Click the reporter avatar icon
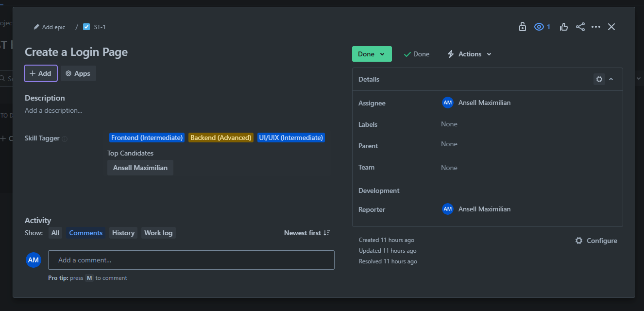 click(447, 209)
